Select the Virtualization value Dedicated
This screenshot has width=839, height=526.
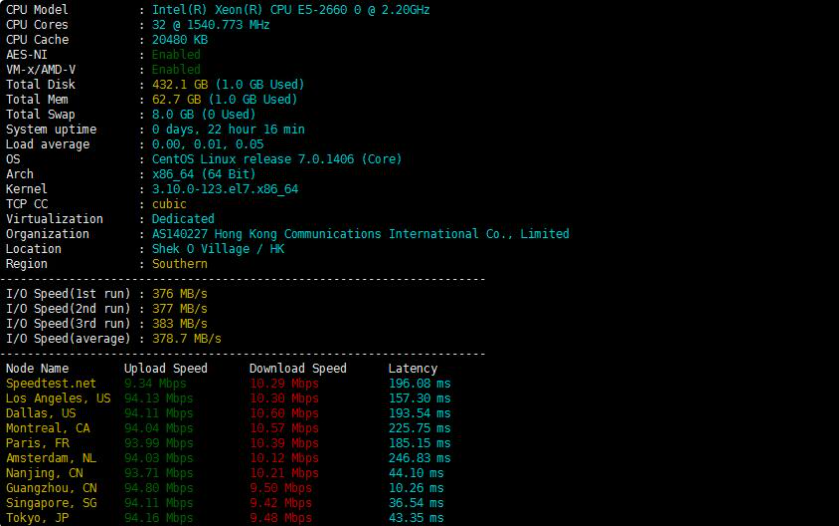coord(183,219)
